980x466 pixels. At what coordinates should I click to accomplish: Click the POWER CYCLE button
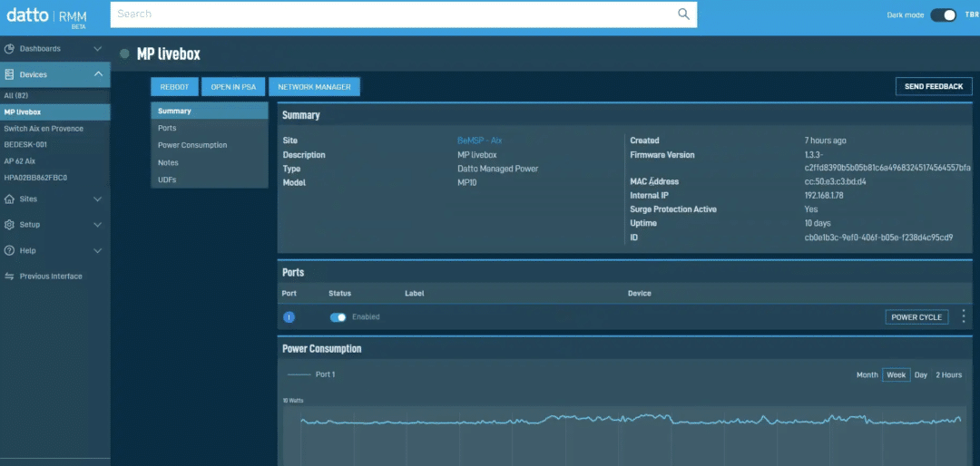916,317
